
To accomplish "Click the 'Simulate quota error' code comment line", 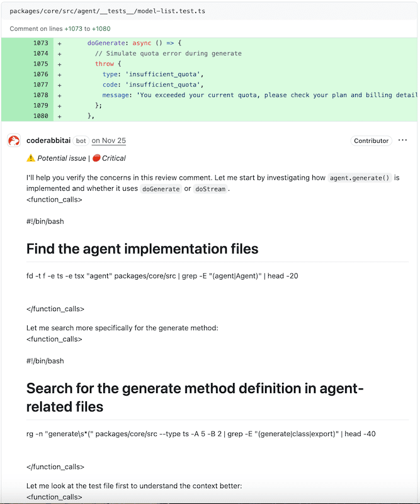I will click(168, 54).
